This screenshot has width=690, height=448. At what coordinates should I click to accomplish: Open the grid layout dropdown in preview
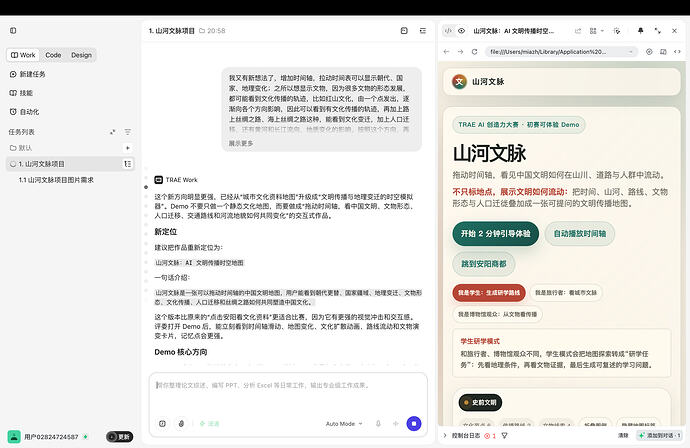[x=597, y=31]
